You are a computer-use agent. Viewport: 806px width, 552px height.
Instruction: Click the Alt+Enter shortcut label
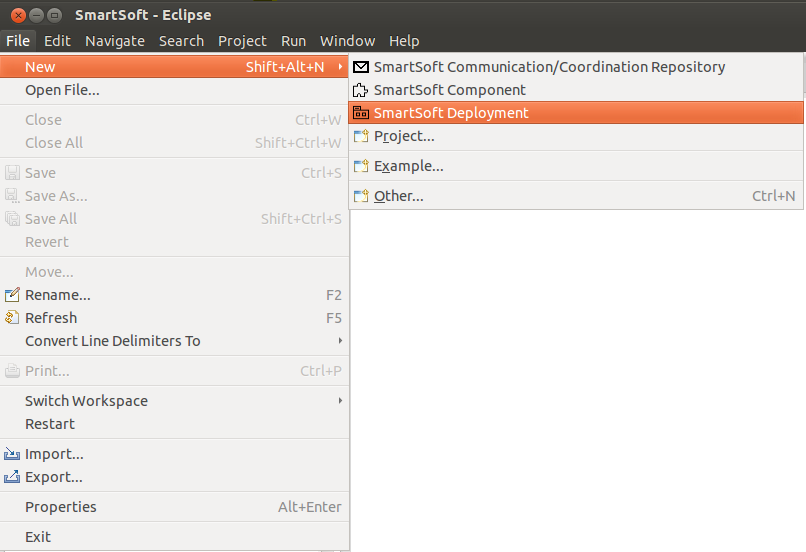pyautogui.click(x=310, y=507)
